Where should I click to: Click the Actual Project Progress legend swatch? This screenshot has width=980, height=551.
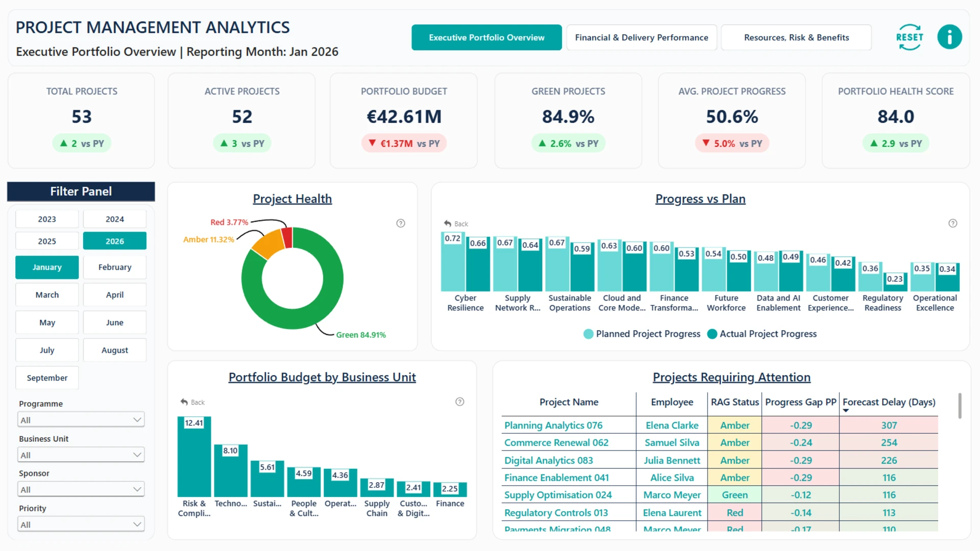pos(712,334)
